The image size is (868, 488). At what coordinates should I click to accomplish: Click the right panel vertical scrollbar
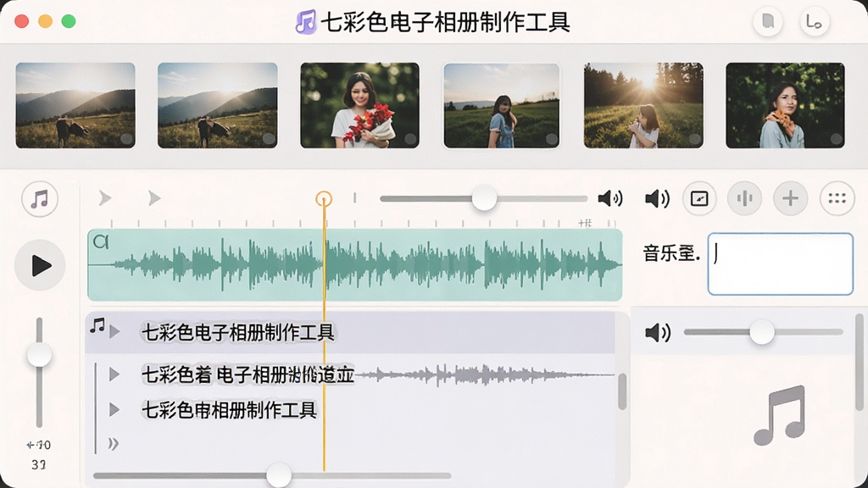coord(860,363)
